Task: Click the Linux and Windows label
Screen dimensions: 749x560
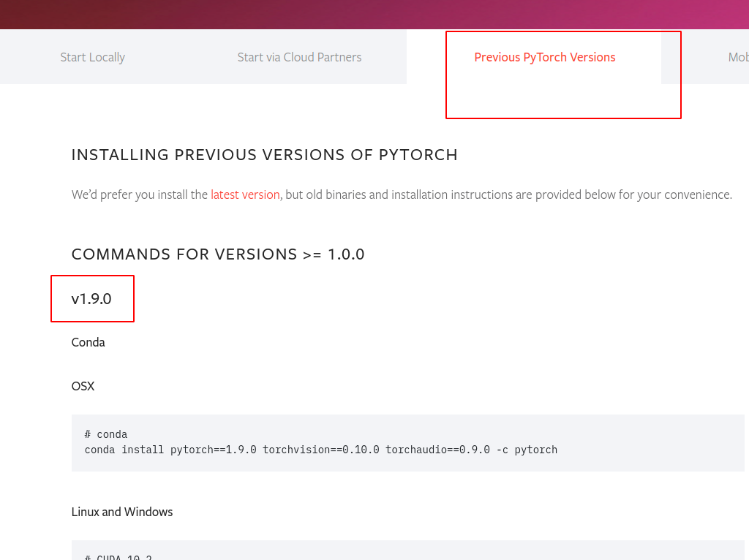Action: tap(121, 512)
